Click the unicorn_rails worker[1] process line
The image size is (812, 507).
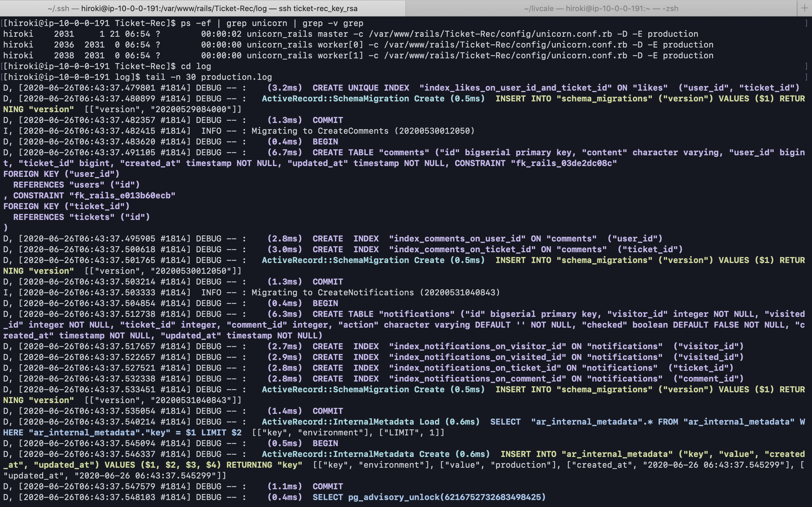pyautogui.click(x=358, y=55)
